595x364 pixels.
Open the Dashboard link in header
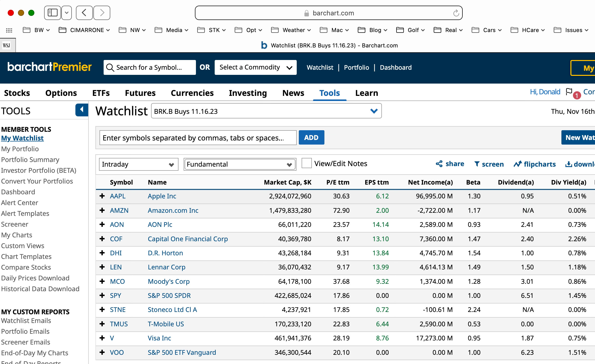click(396, 67)
